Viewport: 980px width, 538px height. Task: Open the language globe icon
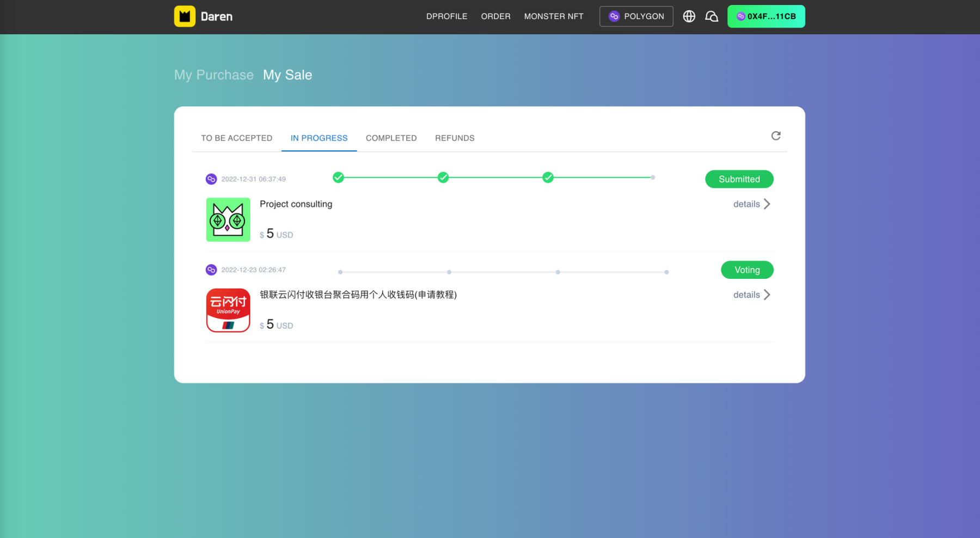pyautogui.click(x=689, y=16)
